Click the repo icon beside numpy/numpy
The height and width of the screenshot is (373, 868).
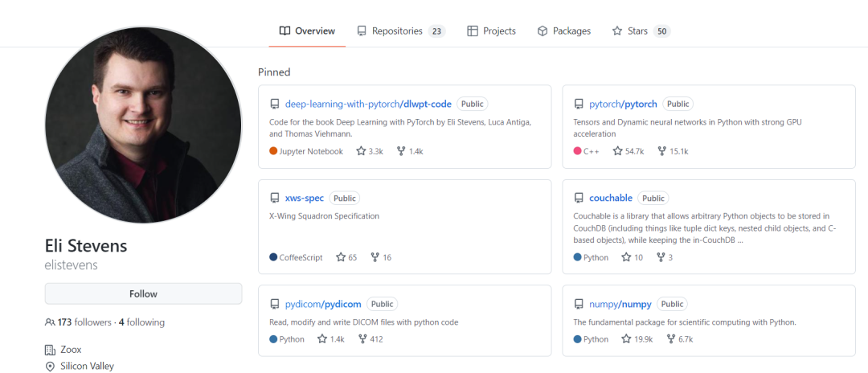pyautogui.click(x=579, y=305)
